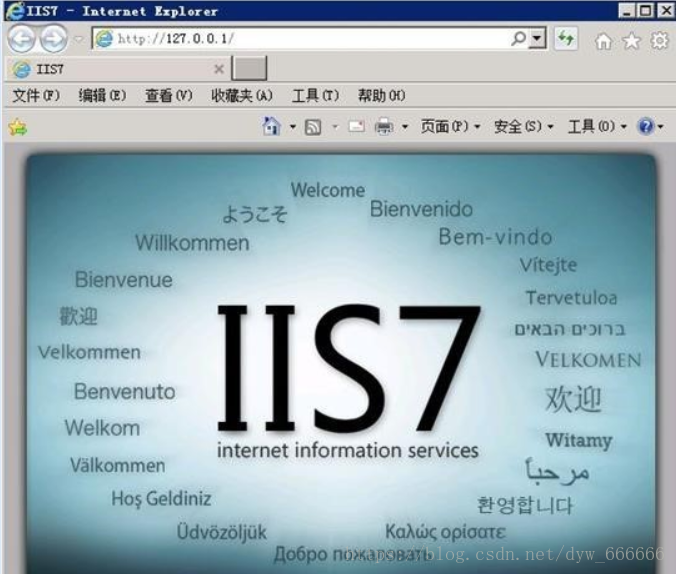This screenshot has width=676, height=574.
Task: Expand the Print options dropdown arrow
Action: point(405,127)
